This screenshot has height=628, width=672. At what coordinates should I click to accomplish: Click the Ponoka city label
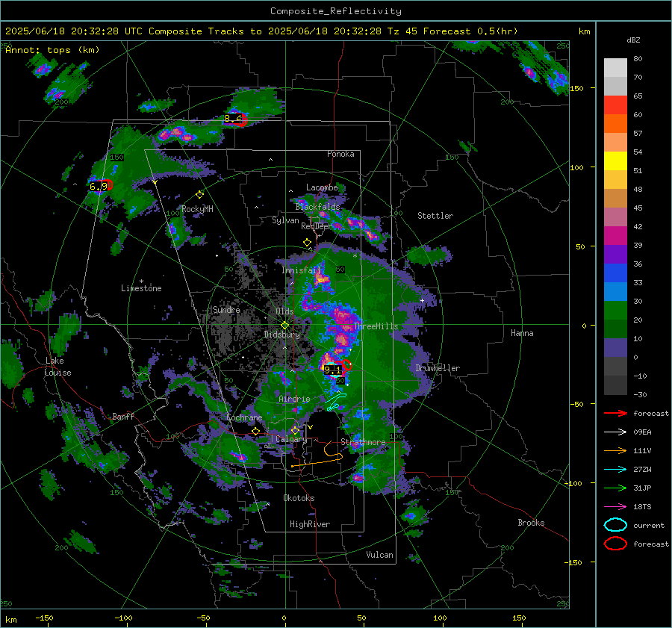(340, 154)
